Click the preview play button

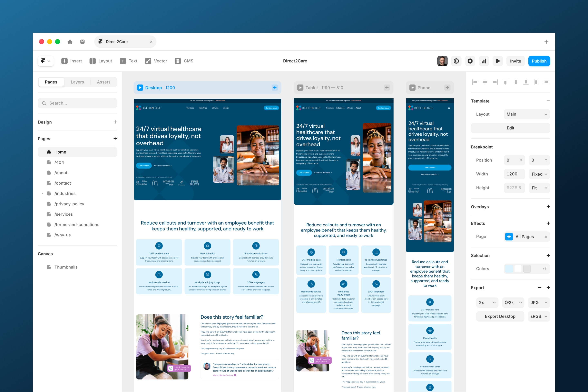498,61
